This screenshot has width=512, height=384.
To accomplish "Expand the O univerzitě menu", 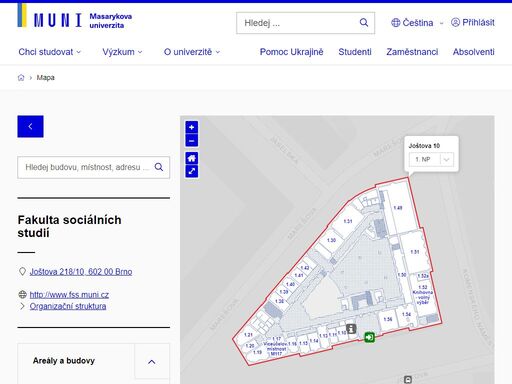I will point(192,52).
